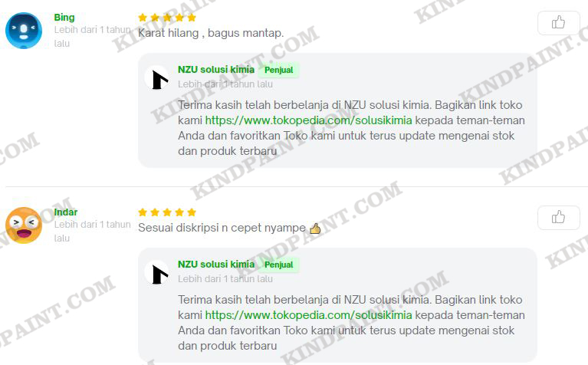588x365 pixels.
Task: Click Penjual badge in second reply
Action: tap(278, 265)
